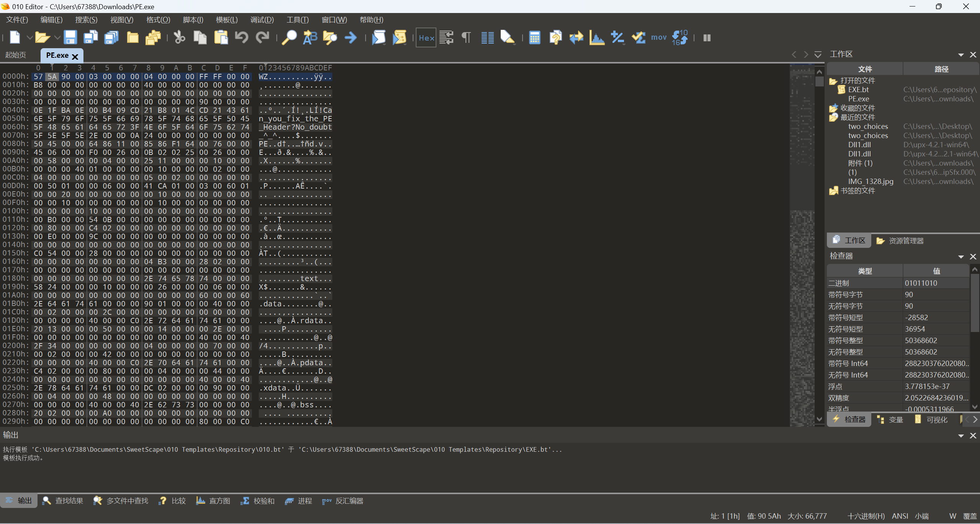Open Find with the magnifier icon
This screenshot has width=980, height=524.
coord(289,37)
